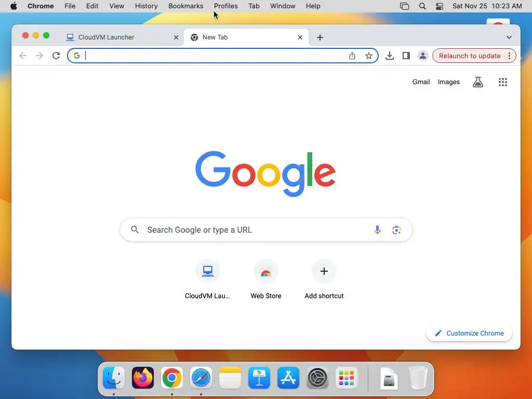
Task: Open the History menu
Action: [146, 6]
